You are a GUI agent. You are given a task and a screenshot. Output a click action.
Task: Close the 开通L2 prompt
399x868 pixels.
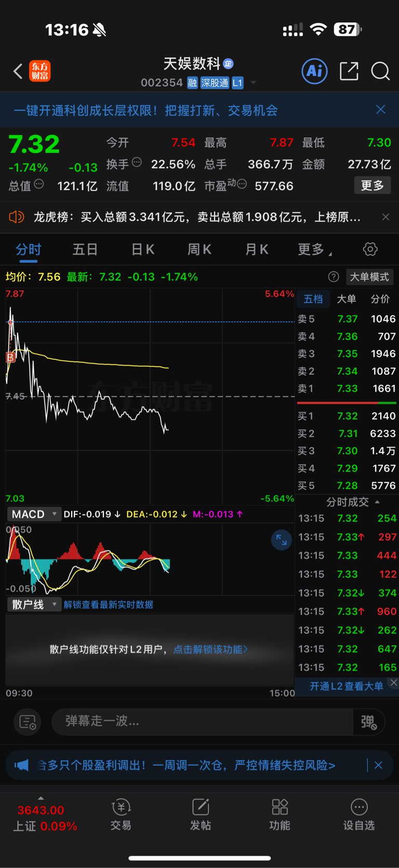394,683
